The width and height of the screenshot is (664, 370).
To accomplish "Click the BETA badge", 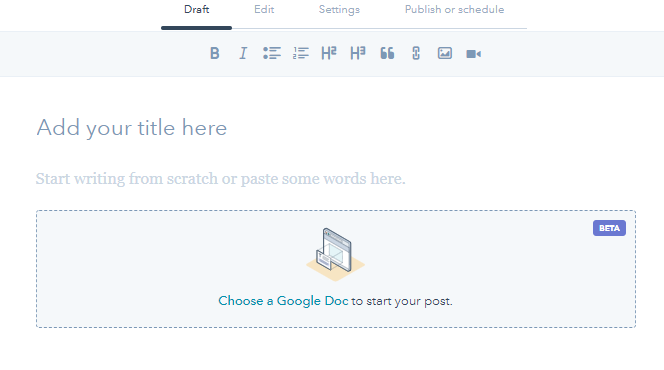I will pyautogui.click(x=609, y=228).
